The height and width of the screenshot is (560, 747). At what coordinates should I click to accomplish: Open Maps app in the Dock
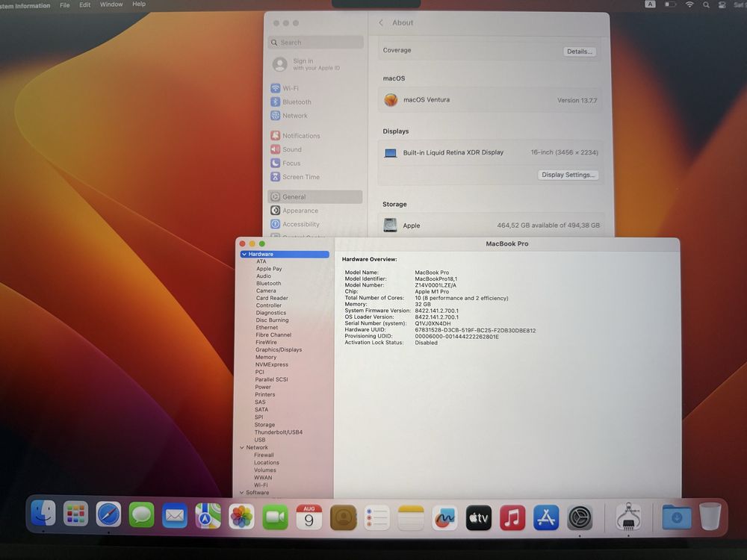coord(208,516)
